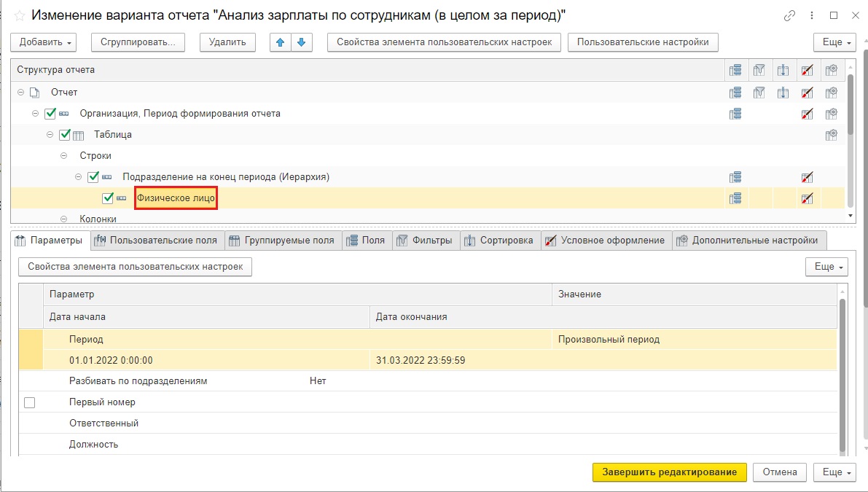This screenshot has width=868, height=492.
Task: Click Свойства элемента пользовательских настроек under the Параметры tab
Action: (x=135, y=267)
